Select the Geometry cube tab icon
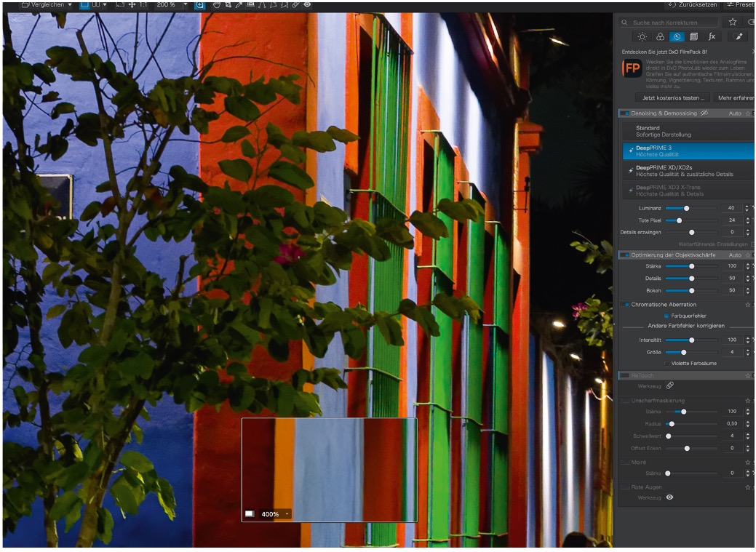 click(x=694, y=36)
